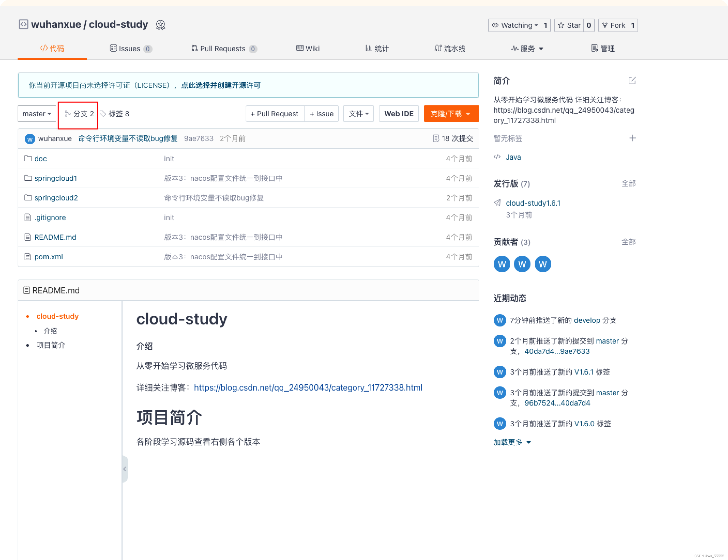Open the 克隆/下载 dropdown
Screen dimensions: 728x560
(x=451, y=114)
